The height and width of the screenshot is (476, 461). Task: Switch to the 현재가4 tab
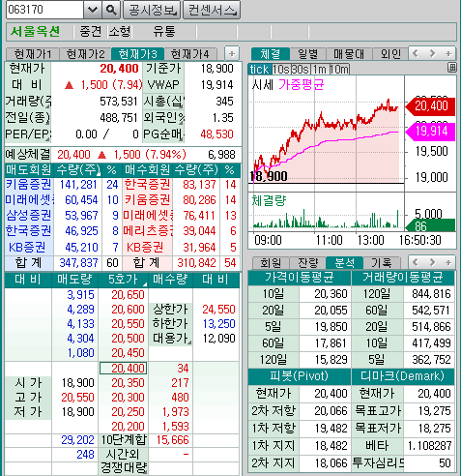[189, 54]
